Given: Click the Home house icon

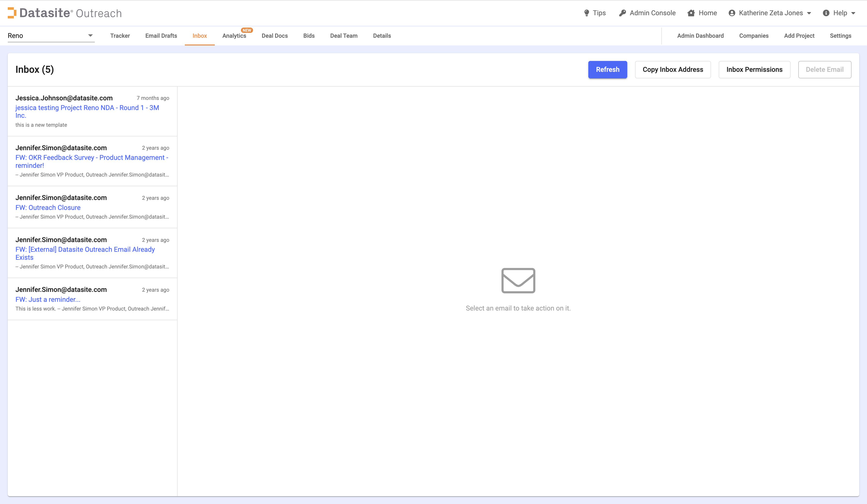Looking at the screenshot, I should click(x=691, y=13).
